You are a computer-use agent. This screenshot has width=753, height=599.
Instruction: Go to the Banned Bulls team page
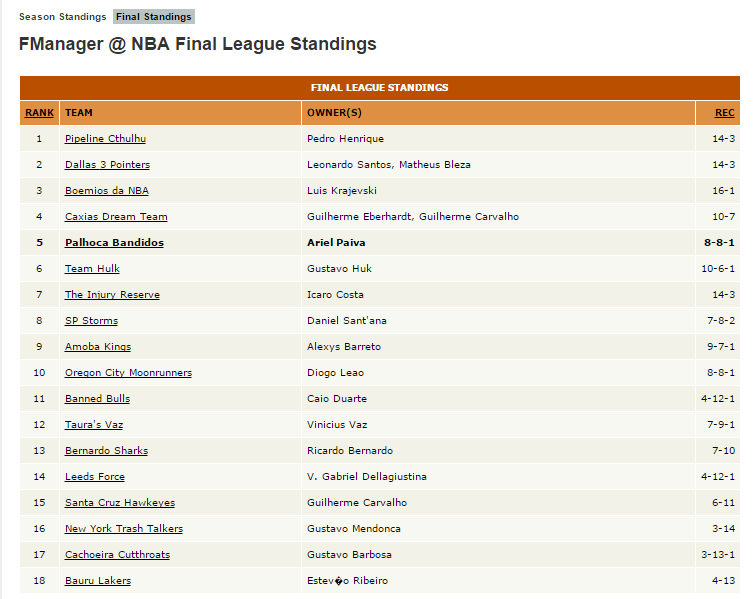tap(97, 398)
